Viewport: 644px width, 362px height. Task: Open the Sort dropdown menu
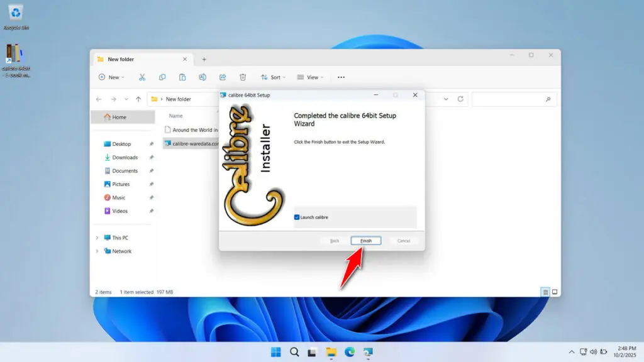point(274,77)
